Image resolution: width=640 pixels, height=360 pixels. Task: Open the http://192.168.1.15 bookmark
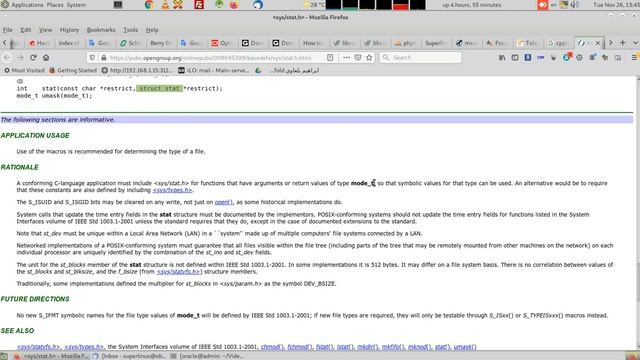click(137, 70)
